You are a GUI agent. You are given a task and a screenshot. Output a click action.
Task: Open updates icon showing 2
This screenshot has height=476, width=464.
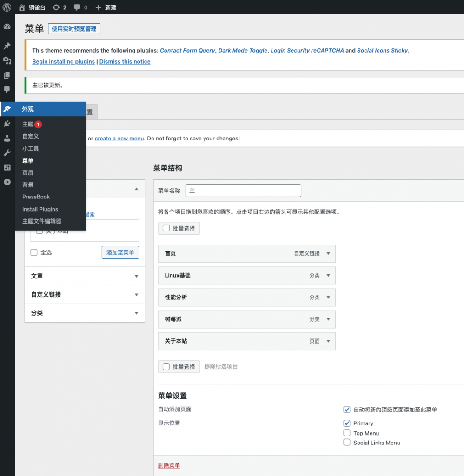point(56,7)
